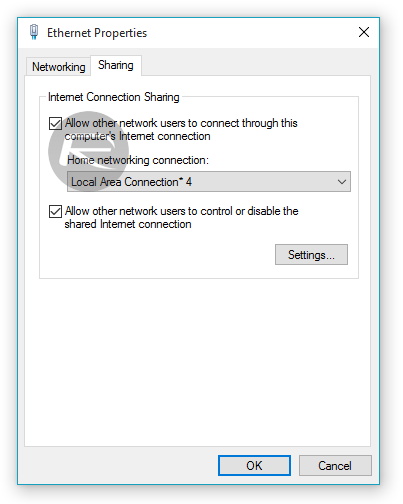Click the gray tab strip right of Sharing

pyautogui.click(x=256, y=65)
